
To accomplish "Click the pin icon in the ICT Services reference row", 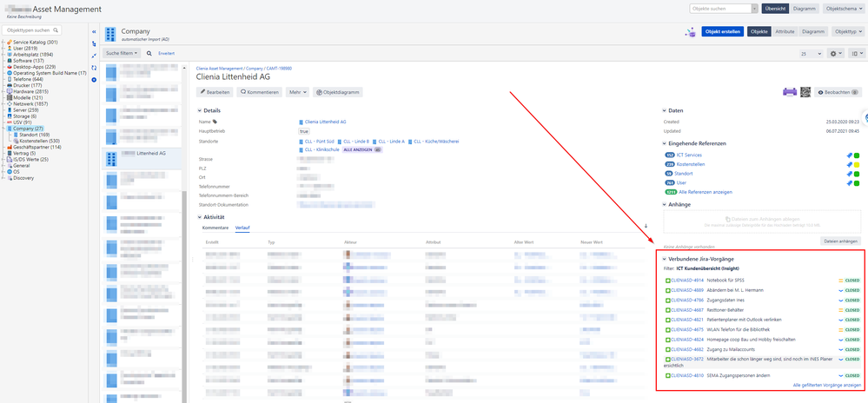I will [849, 155].
